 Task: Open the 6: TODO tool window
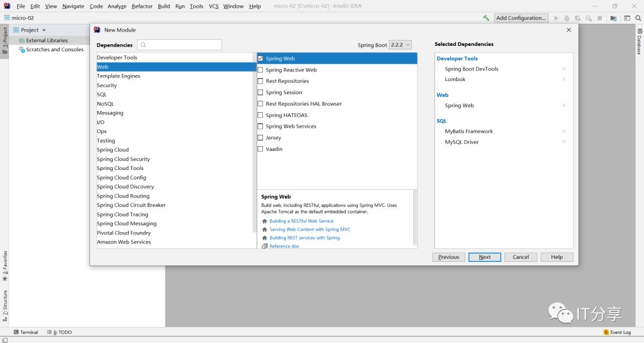coord(60,332)
